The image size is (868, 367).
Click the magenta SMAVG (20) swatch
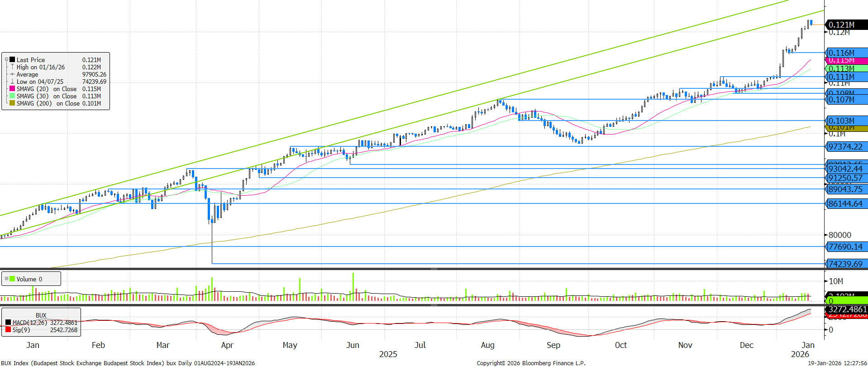[12, 89]
